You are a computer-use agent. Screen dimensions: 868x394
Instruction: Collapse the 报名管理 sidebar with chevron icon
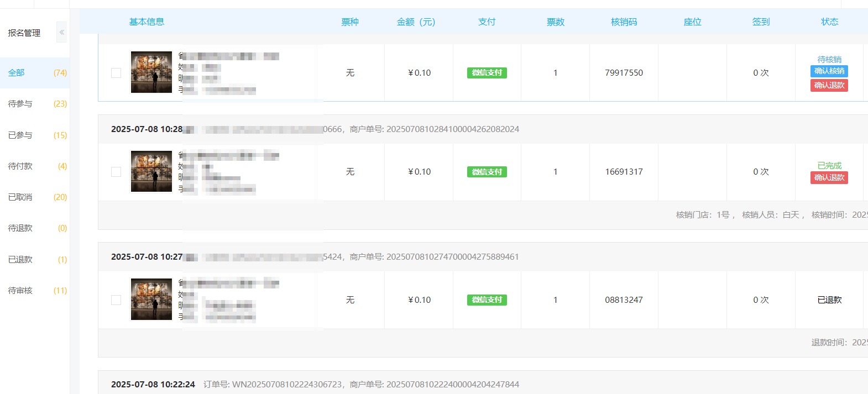(x=62, y=33)
